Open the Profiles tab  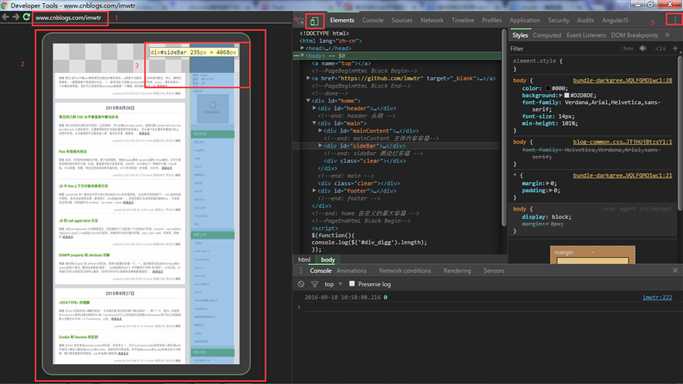tap(492, 20)
